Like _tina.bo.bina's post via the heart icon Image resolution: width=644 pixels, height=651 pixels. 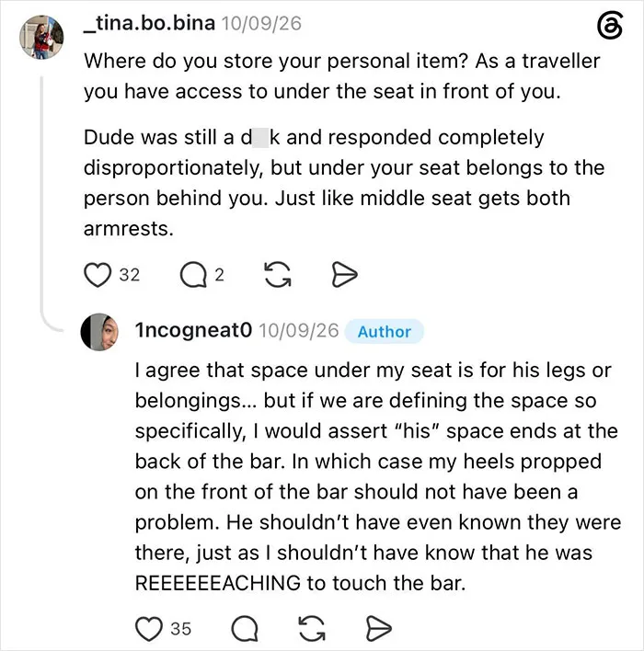(x=98, y=275)
